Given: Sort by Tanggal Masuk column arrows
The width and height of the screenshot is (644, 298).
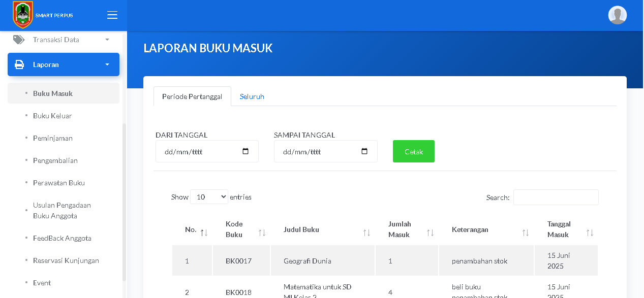Looking at the screenshot, I should tap(590, 233).
